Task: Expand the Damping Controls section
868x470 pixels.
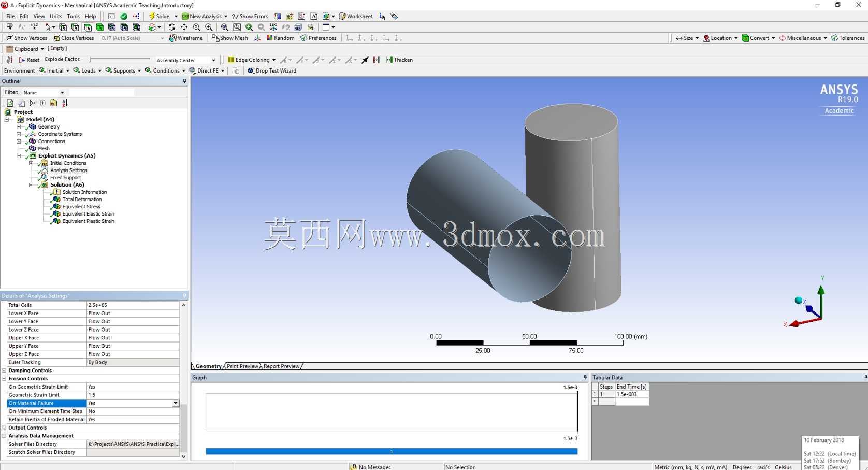Action: click(4, 371)
